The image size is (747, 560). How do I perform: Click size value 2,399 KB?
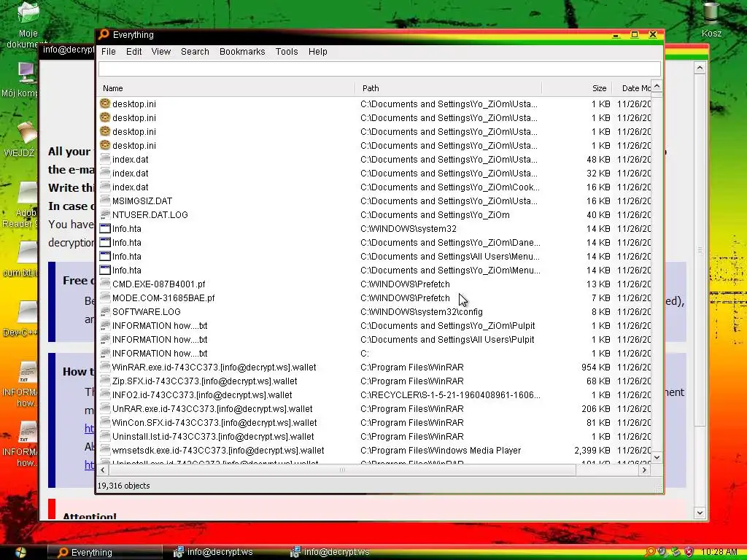coord(592,451)
